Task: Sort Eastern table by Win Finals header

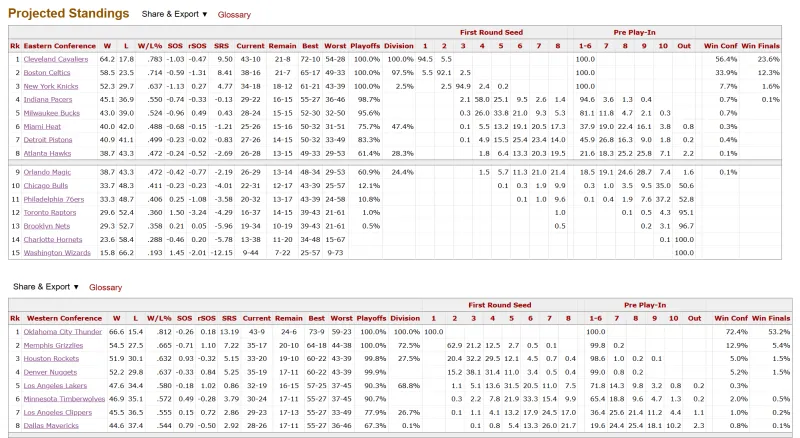Action: click(761, 46)
